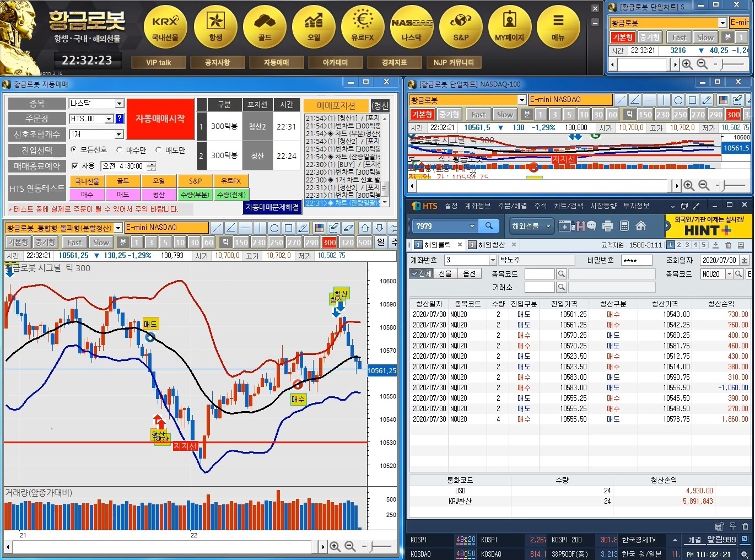Image resolution: width=755 pixels, height=560 pixels.
Task: Expand the 종목 dropdown showing 나스닥
Action: 120,104
